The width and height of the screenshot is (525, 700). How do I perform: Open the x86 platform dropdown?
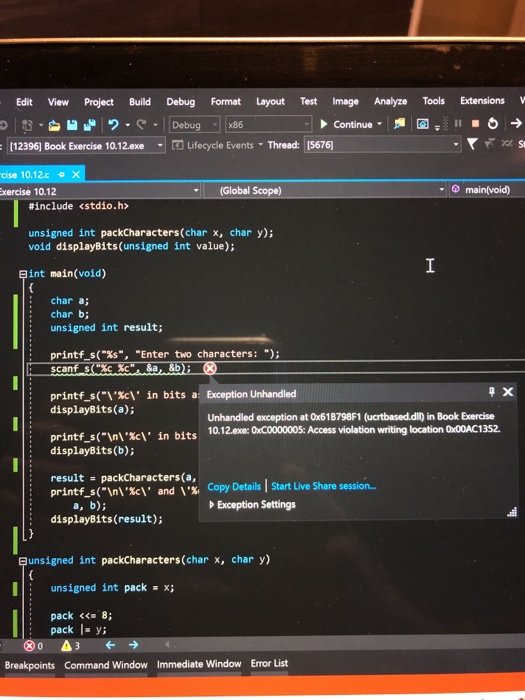point(268,124)
